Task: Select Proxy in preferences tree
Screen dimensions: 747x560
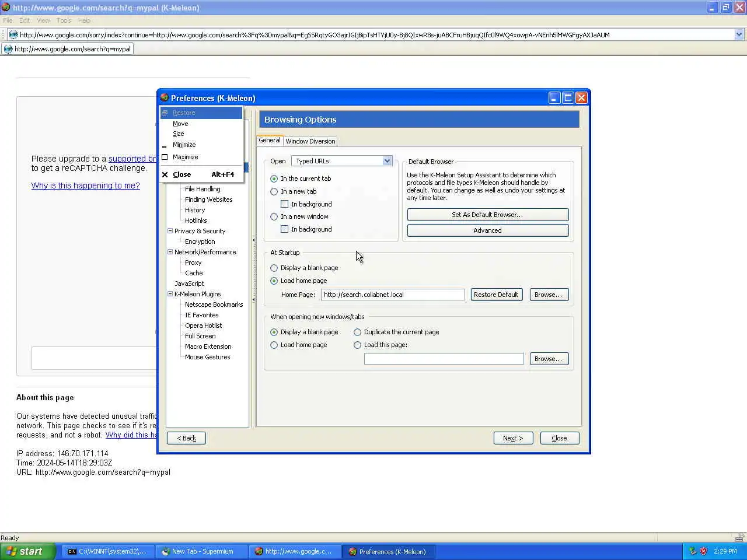Action: click(193, 262)
